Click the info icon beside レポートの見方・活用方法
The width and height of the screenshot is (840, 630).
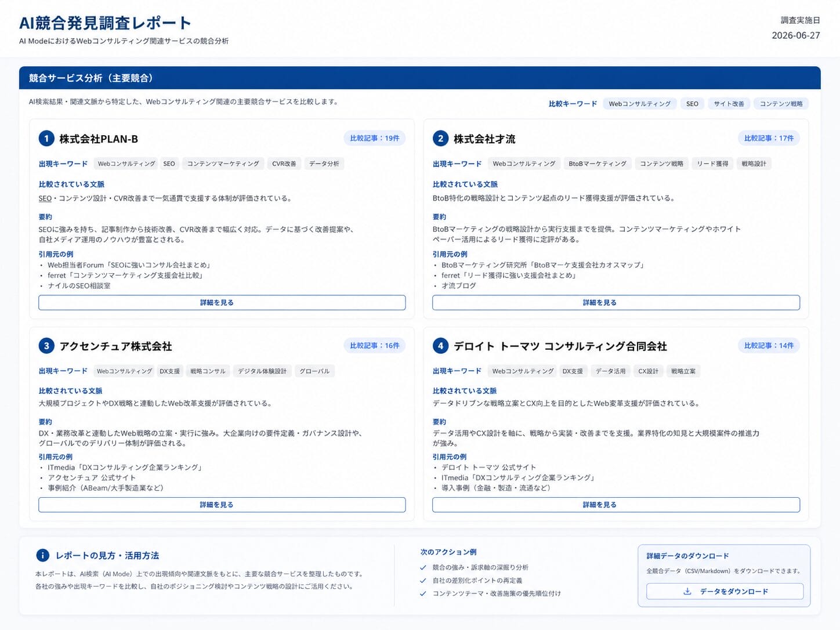(x=43, y=555)
